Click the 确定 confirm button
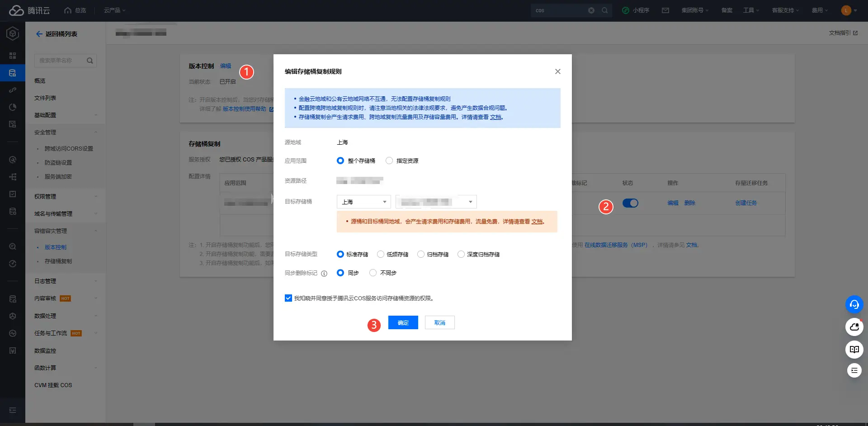Image resolution: width=868 pixels, height=426 pixels. pos(403,322)
